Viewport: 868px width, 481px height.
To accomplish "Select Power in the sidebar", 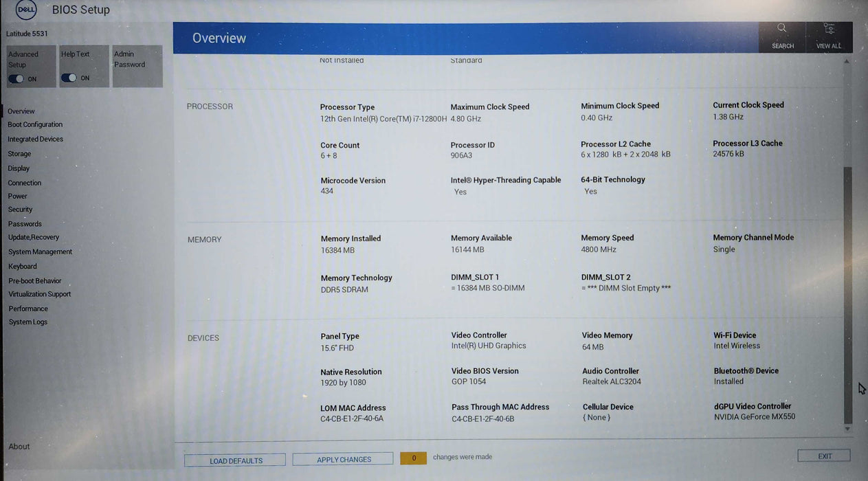I will coord(18,196).
